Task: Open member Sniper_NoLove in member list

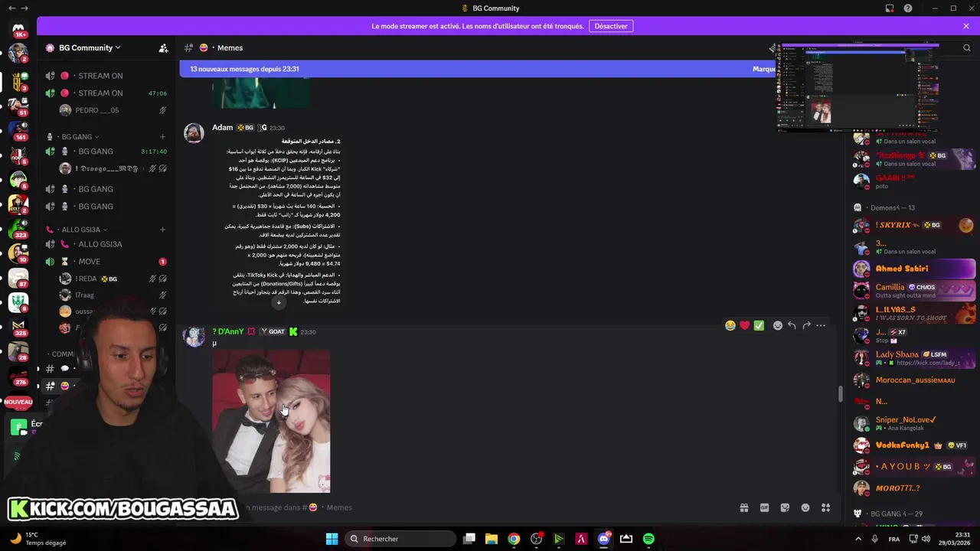Action: coord(914,423)
